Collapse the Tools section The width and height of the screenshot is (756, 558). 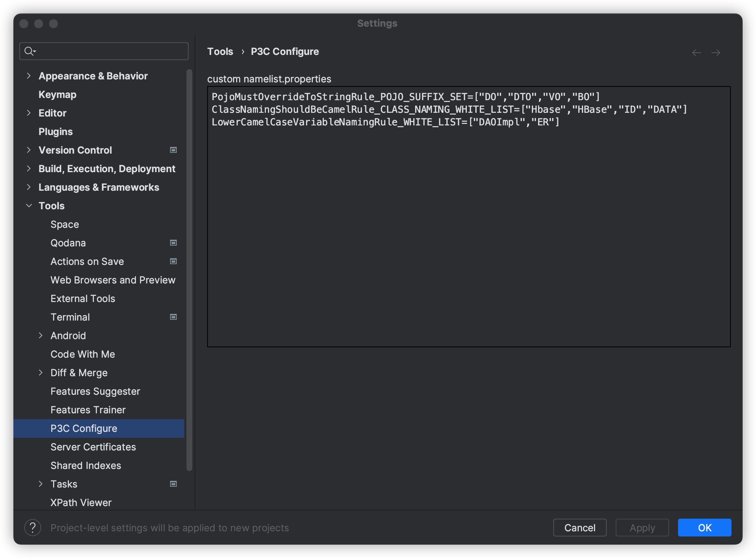click(x=29, y=206)
